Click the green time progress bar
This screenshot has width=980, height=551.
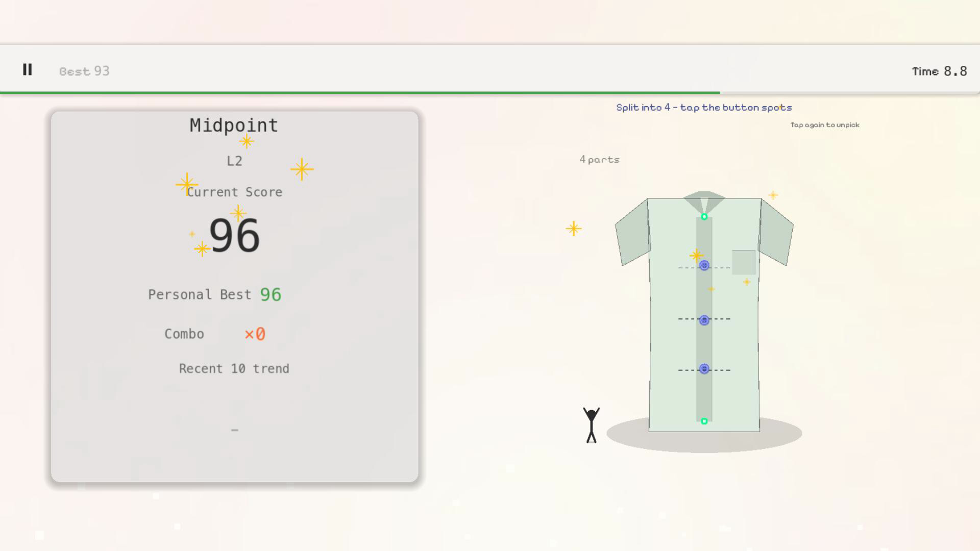(x=360, y=93)
